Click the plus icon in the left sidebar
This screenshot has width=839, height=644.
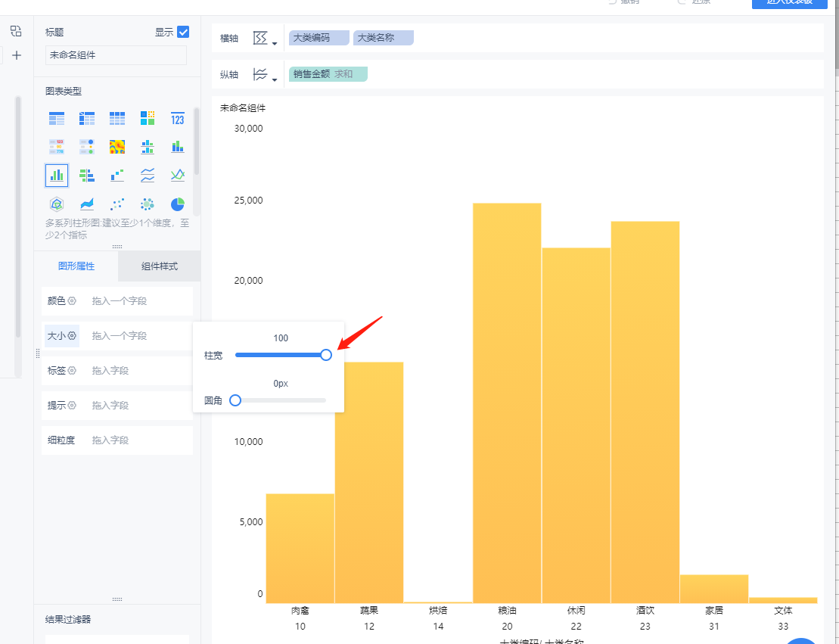click(17, 55)
